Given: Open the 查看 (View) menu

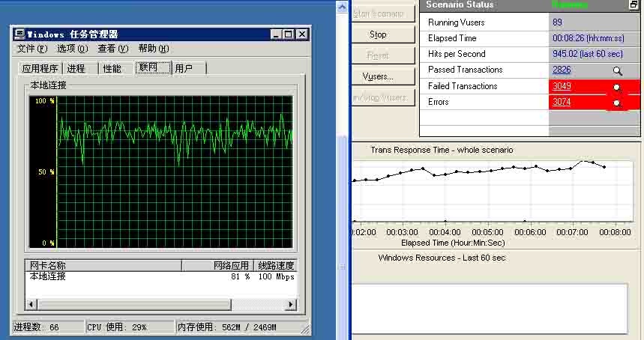Looking at the screenshot, I should coord(112,49).
